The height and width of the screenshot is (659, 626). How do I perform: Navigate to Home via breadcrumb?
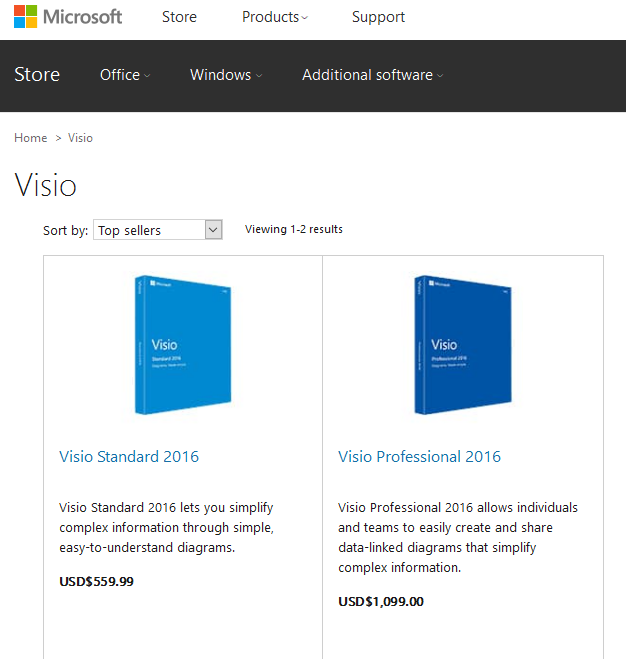tap(31, 138)
